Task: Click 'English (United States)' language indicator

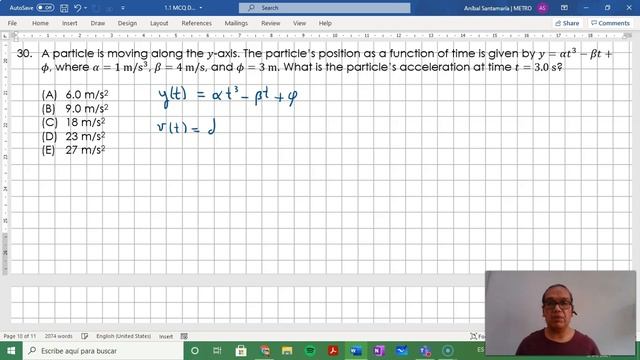Action: (123, 336)
